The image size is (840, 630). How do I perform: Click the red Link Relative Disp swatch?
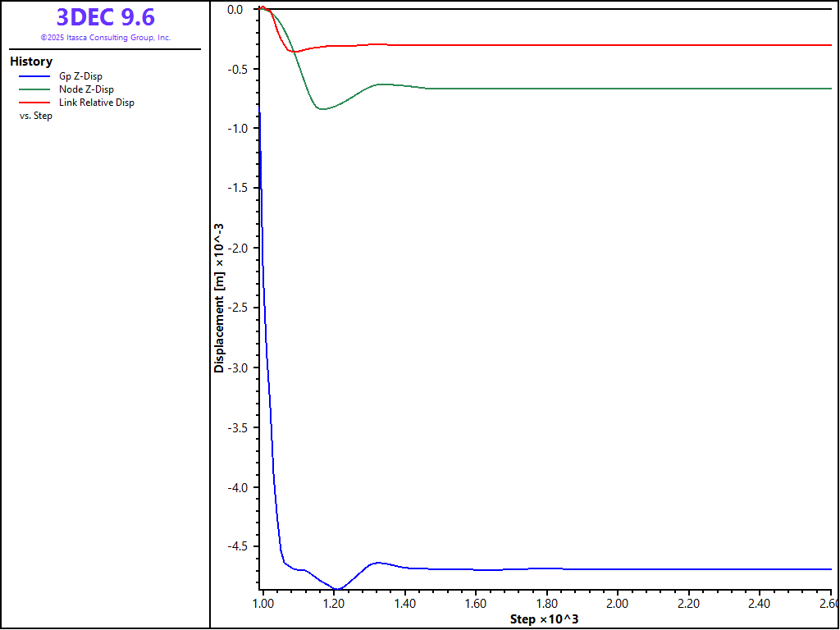tap(34, 103)
